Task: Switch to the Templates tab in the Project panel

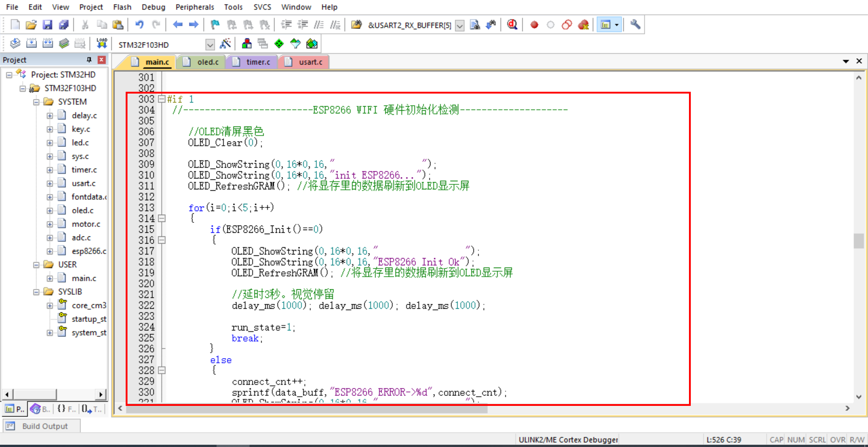Action: coord(92,409)
